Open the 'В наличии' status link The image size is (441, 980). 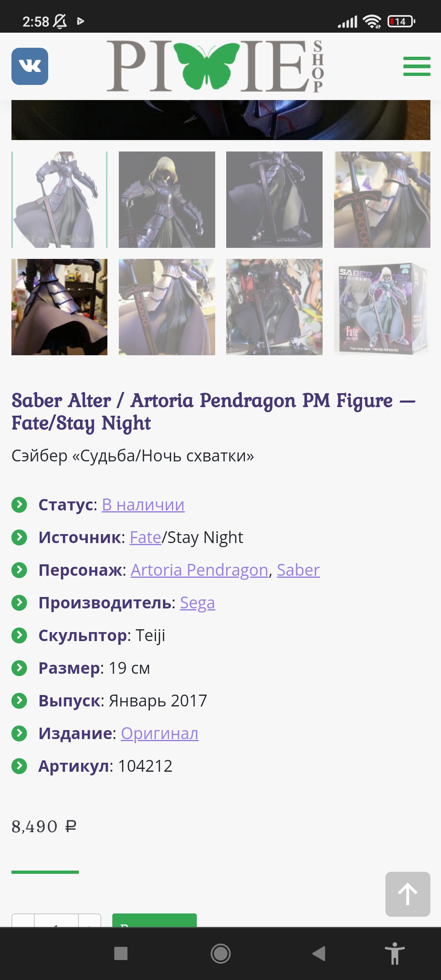[143, 505]
